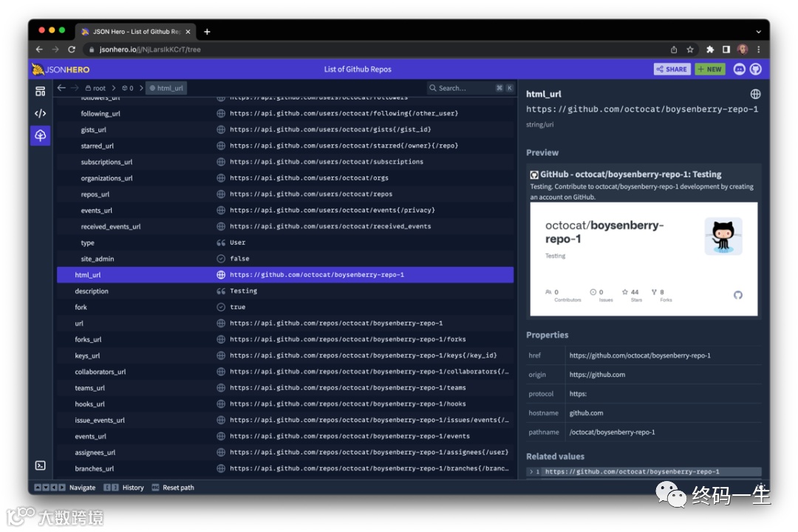Select the 0 breadcrumb item
This screenshot has width=798, height=532.
127,88
